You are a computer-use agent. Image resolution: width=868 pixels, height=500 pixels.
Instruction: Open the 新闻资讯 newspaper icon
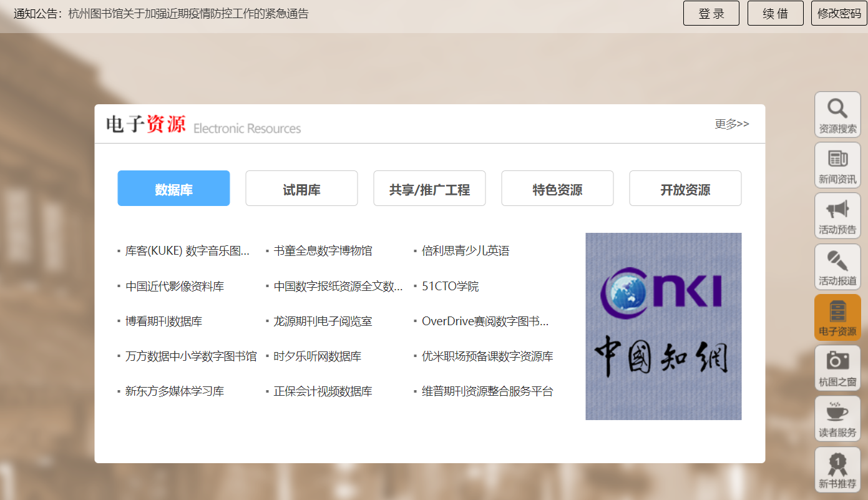(837, 165)
